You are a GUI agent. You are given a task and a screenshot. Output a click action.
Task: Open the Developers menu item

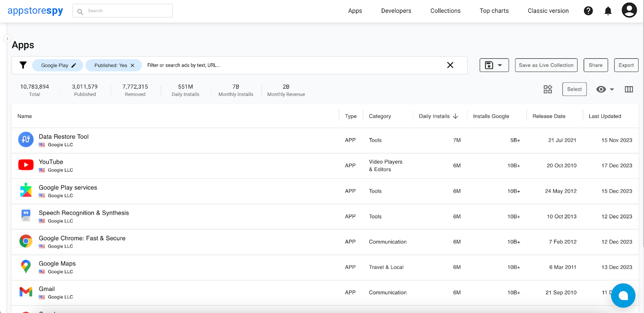396,11
